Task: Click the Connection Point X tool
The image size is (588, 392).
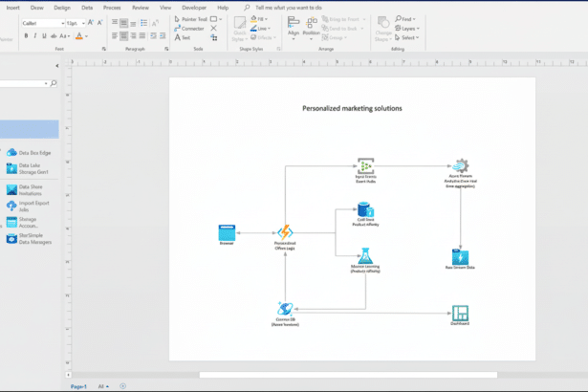Action: point(214,28)
